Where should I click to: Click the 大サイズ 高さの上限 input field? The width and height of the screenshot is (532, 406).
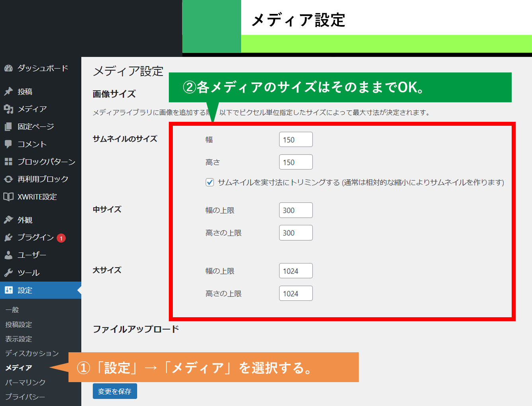click(296, 294)
